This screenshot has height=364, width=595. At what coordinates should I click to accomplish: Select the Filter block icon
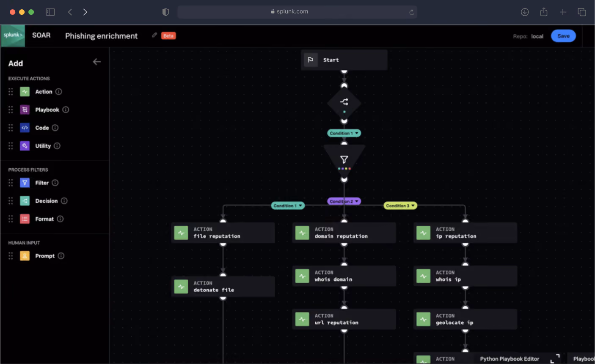point(25,183)
